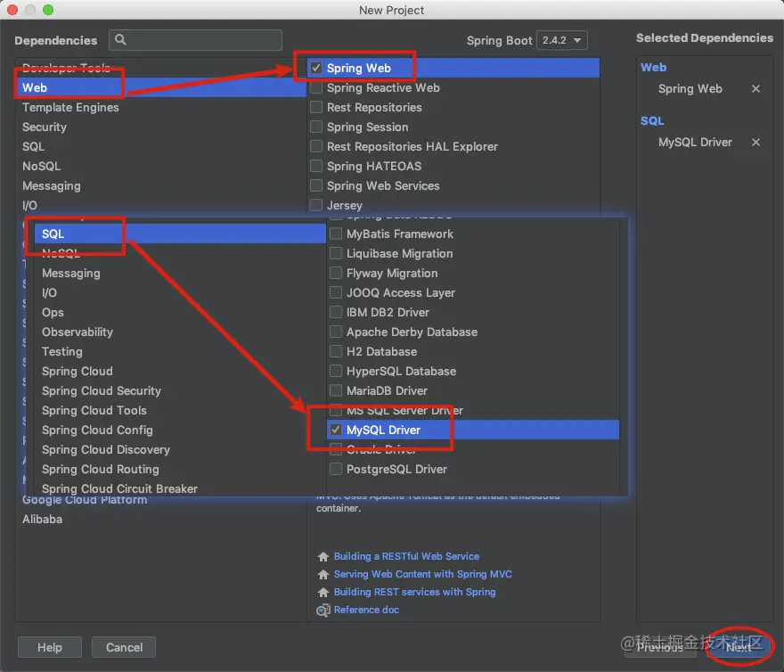This screenshot has height=672, width=784.
Task: Select the Spring Cloud category
Action: click(x=77, y=371)
